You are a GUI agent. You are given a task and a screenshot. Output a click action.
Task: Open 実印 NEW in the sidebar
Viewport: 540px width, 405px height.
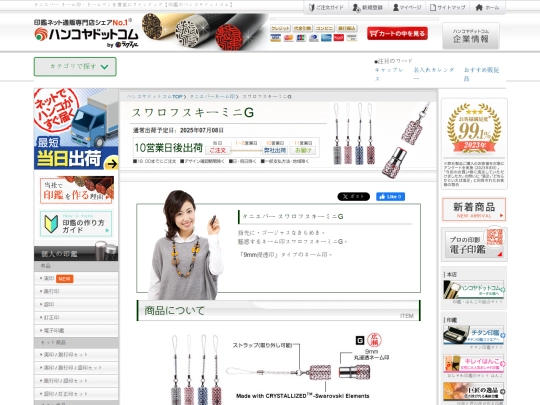coord(76,279)
